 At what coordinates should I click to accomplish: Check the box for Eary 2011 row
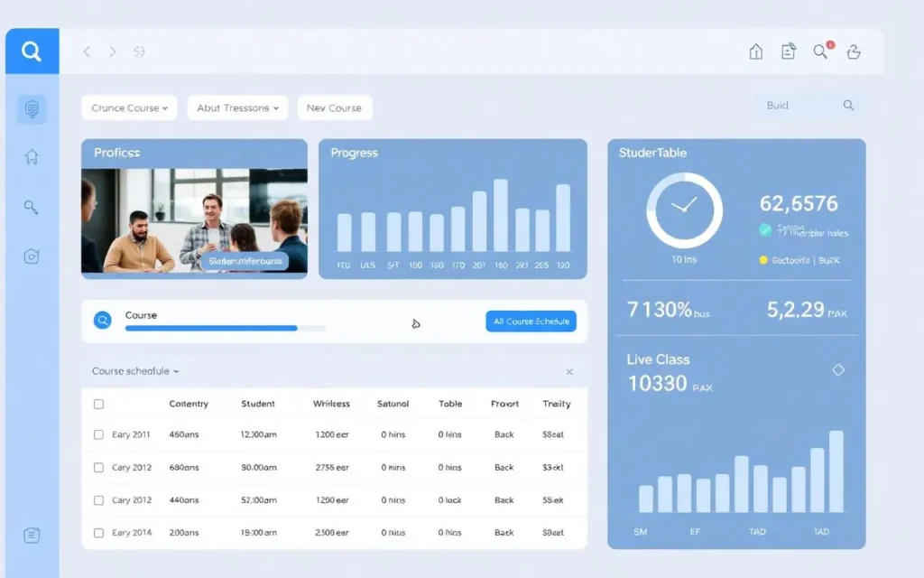click(x=99, y=434)
